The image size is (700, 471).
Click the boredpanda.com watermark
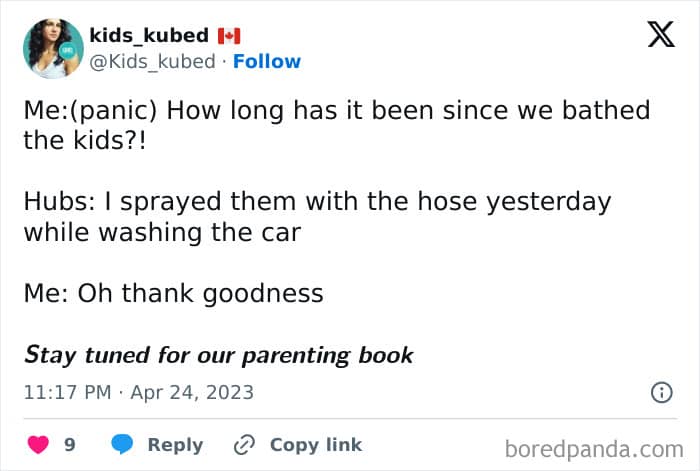(x=594, y=446)
